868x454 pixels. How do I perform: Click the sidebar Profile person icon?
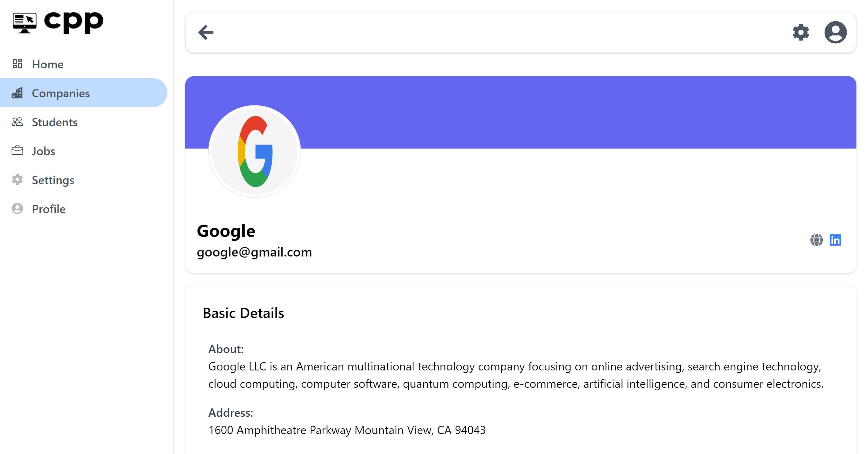point(17,209)
